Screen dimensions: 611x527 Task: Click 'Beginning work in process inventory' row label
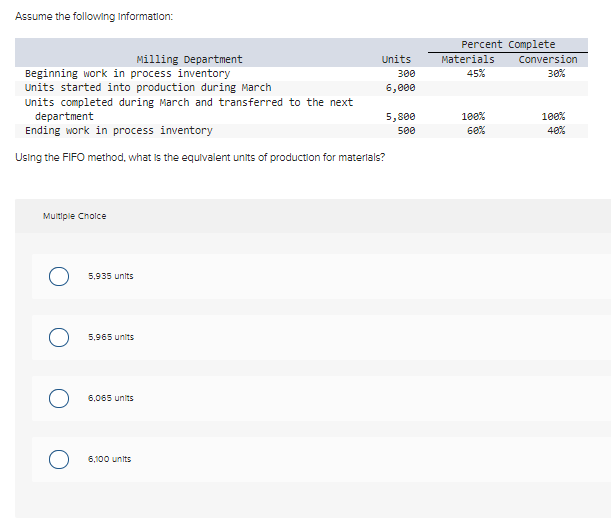click(x=127, y=74)
